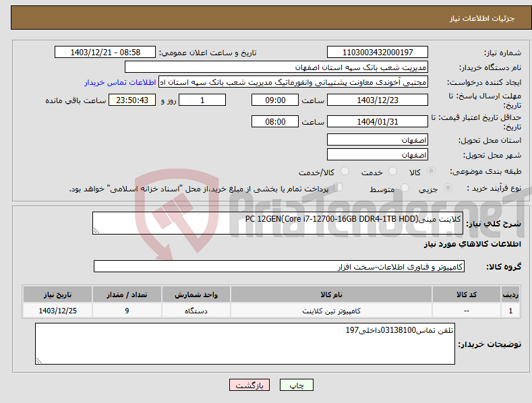The width and height of the screenshot is (532, 403).
Task: Click the buyer notes resize handle
Action: click(x=39, y=361)
